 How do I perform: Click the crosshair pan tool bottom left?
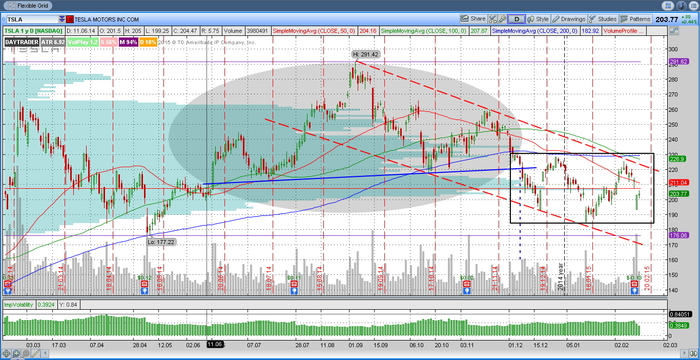point(7,354)
